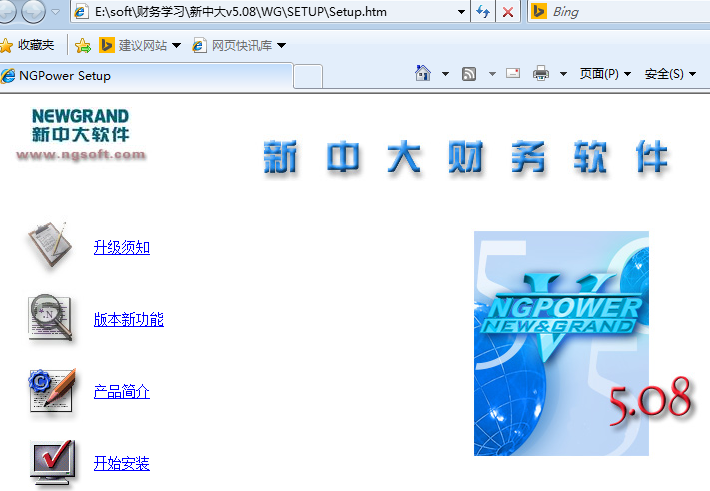710x491 pixels.
Task: Click the Home page icon
Action: (x=422, y=73)
